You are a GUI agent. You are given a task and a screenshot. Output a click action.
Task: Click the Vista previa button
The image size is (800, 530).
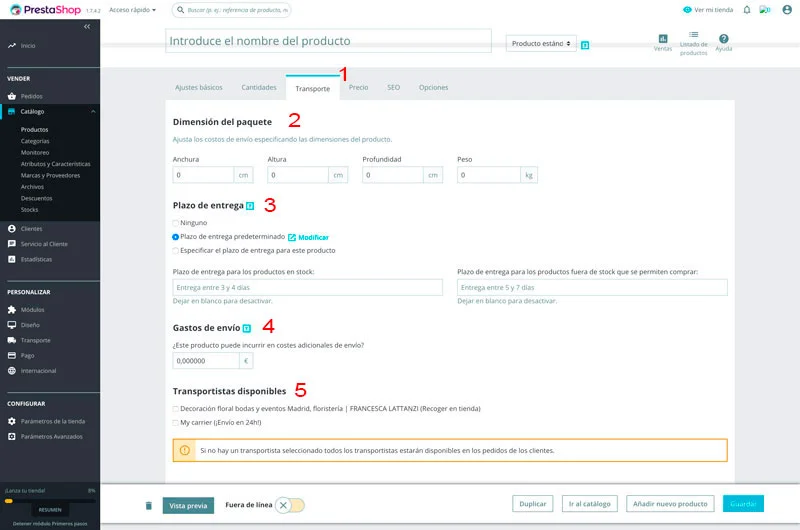(x=188, y=506)
